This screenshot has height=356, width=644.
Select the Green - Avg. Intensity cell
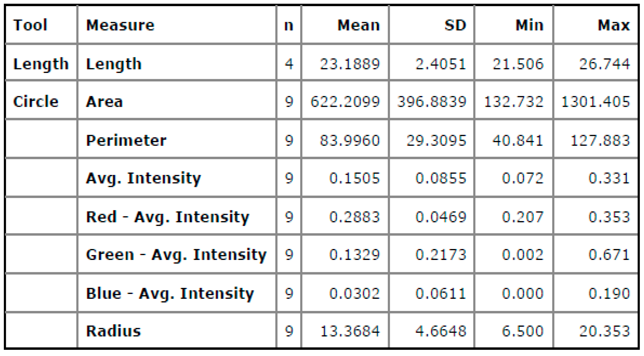coord(176,255)
